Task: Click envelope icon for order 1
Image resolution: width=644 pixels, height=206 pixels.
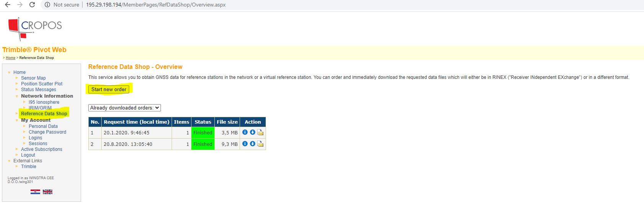Action: click(x=260, y=132)
